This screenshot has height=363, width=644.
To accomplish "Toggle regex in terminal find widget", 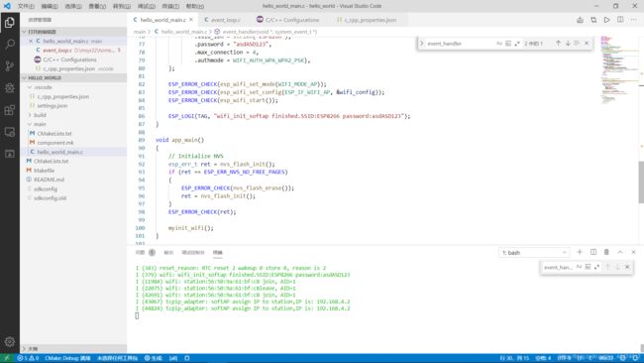I will click(x=596, y=267).
